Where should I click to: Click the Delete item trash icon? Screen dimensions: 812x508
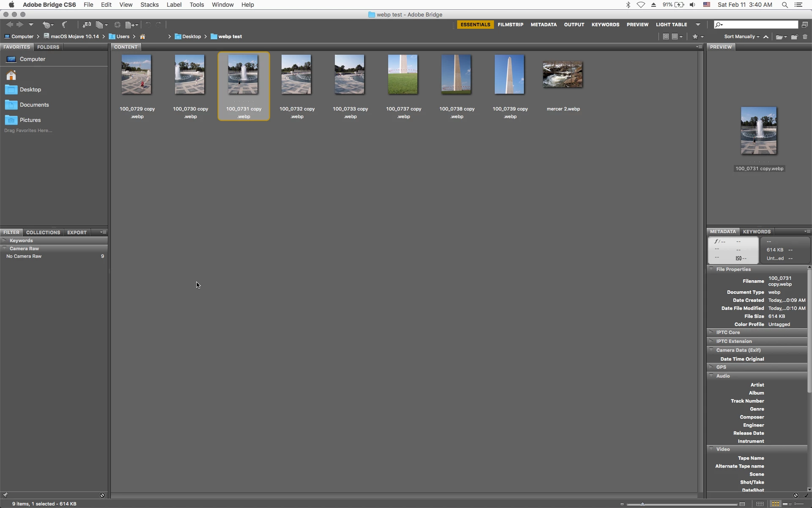pyautogui.click(x=805, y=37)
